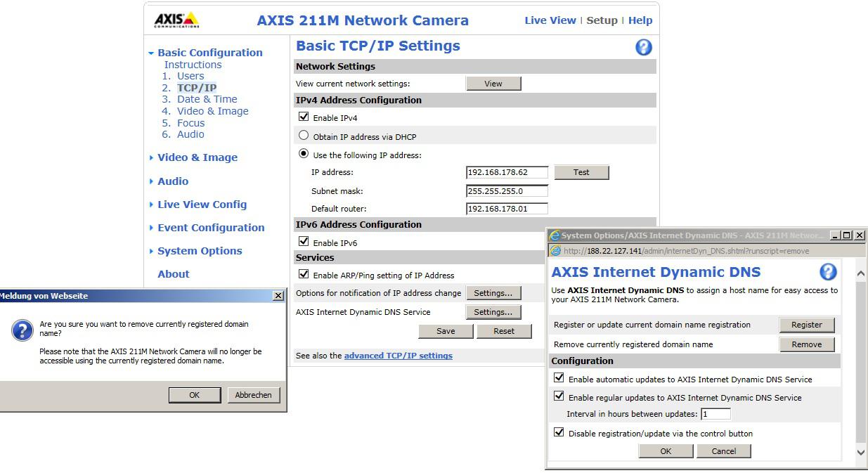The image size is (868, 473).
Task: Toggle the Enable IPv6 checkbox
Action: (x=304, y=242)
